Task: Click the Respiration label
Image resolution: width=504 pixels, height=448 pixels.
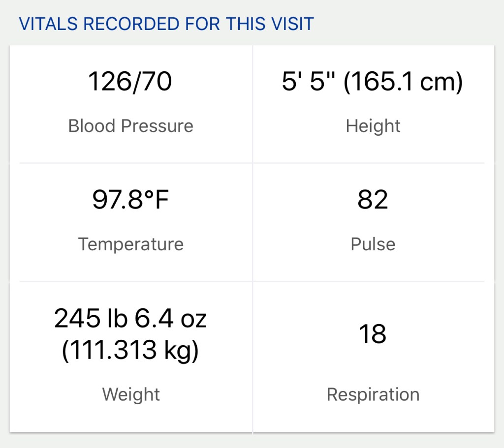Action: tap(373, 394)
